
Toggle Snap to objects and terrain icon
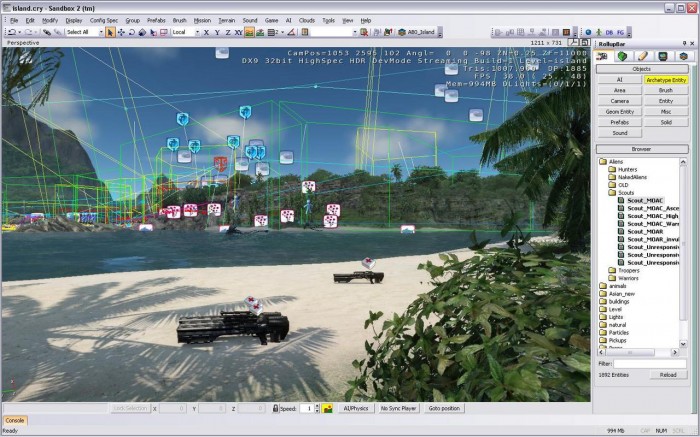(260, 32)
